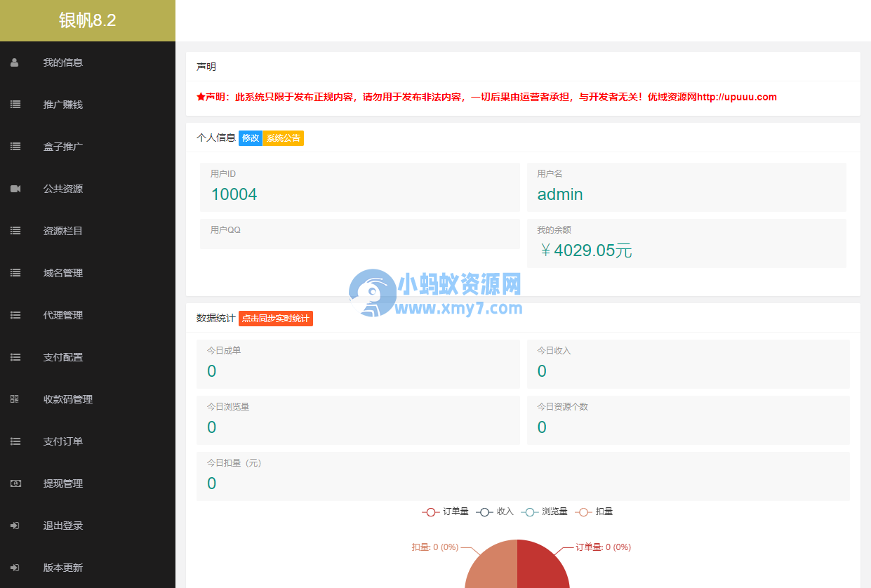The height and width of the screenshot is (588, 871).
Task: Click the list icon beside 代理管理
Action: [x=15, y=315]
